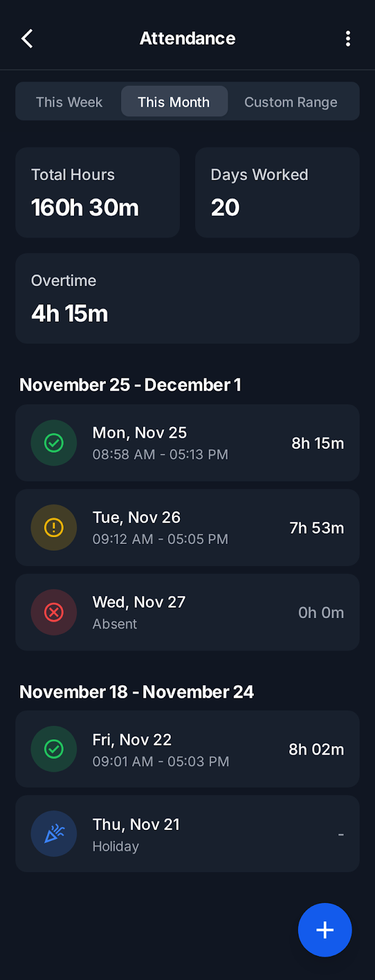
Task: Open the Custom Range tab
Action: tap(291, 102)
